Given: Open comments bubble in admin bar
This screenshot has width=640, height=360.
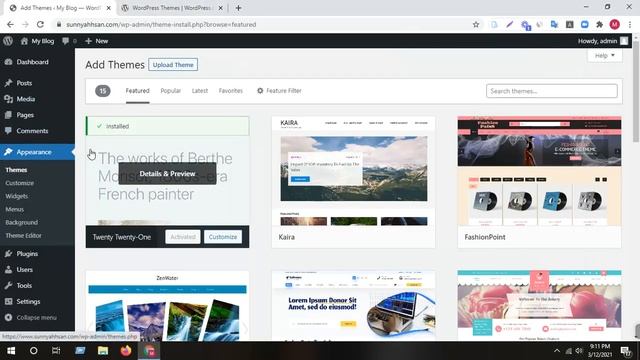Looking at the screenshot, I should [x=65, y=41].
